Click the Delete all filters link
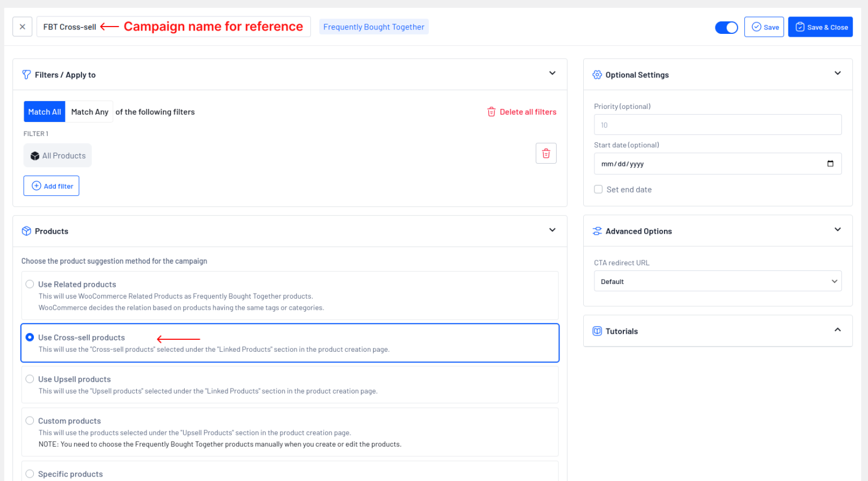868x481 pixels. tap(528, 112)
